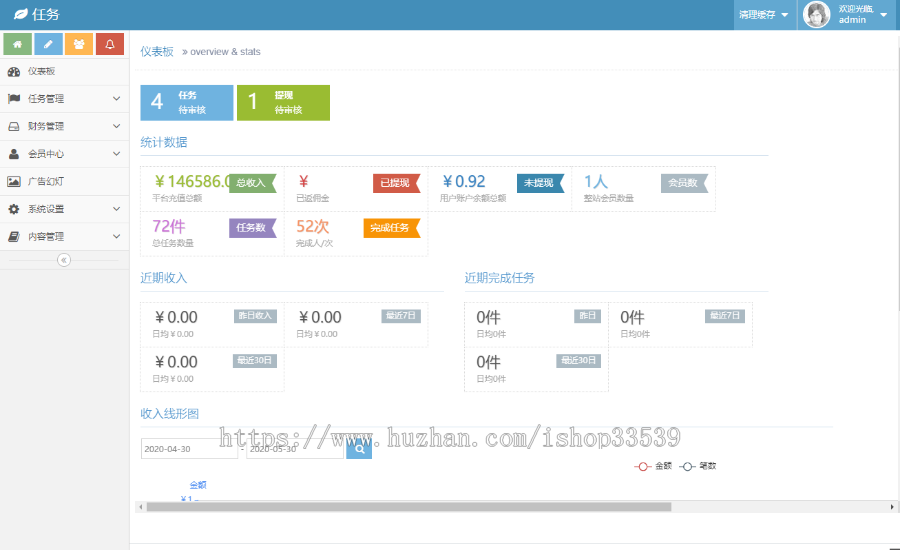Expand chevron for 财务管理
The image size is (900, 550).
tap(117, 126)
